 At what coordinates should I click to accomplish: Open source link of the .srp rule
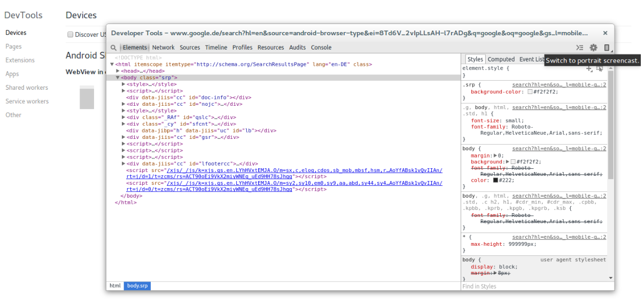(559, 85)
